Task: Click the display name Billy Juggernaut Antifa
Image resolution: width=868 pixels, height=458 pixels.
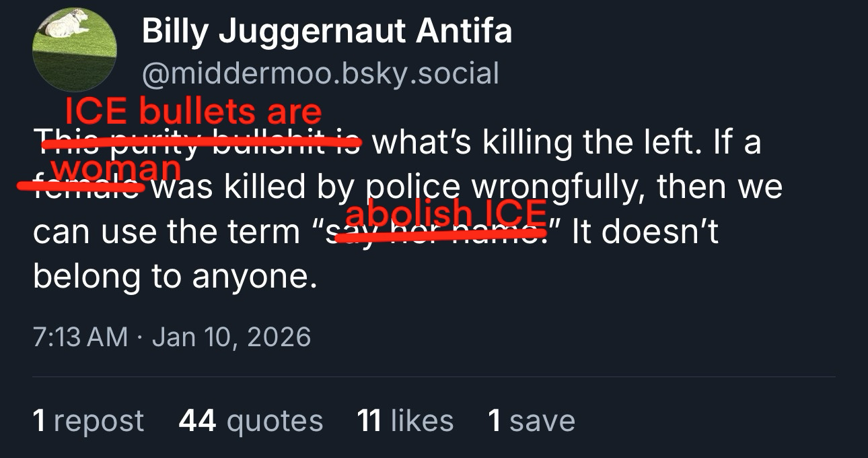Action: pos(327,31)
